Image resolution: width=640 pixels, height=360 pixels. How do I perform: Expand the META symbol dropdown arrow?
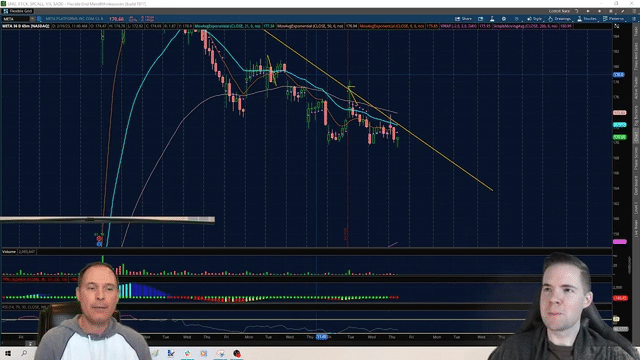[32, 19]
